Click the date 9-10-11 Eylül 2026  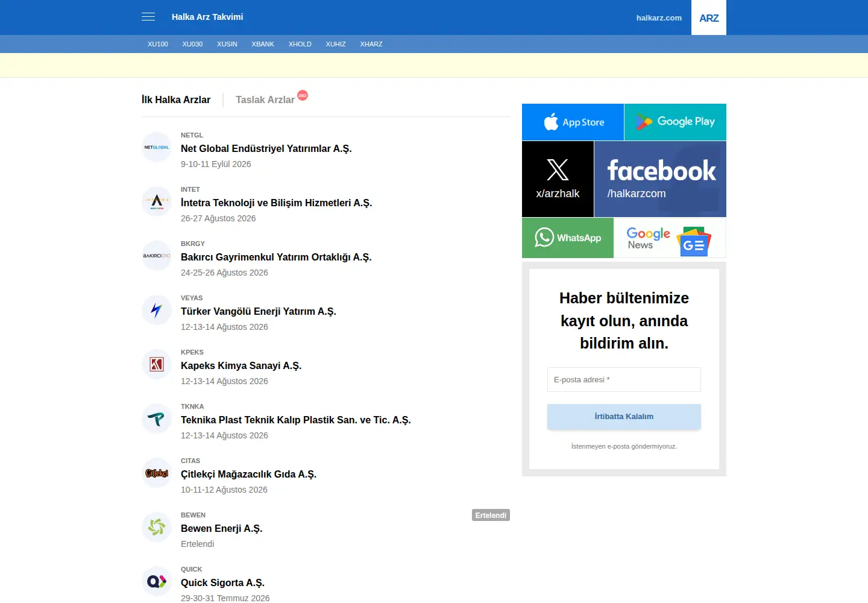216,164
